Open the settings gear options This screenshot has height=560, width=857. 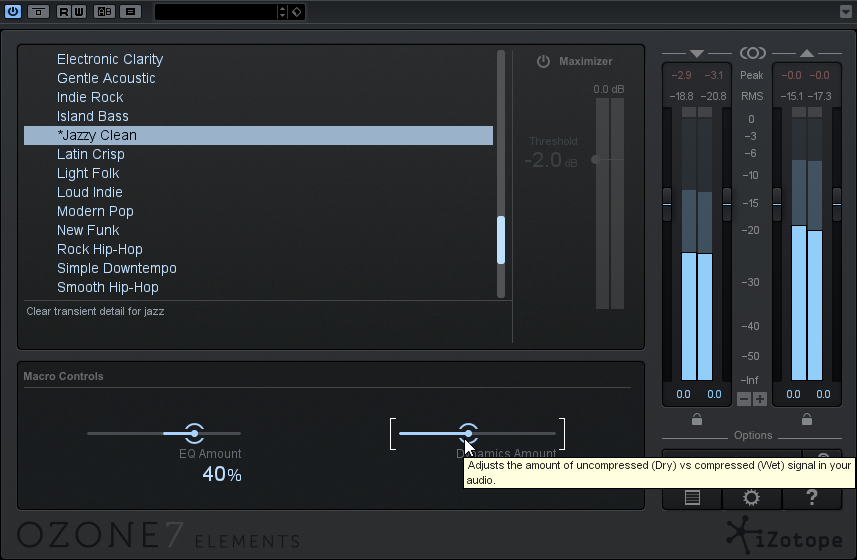coord(751,497)
